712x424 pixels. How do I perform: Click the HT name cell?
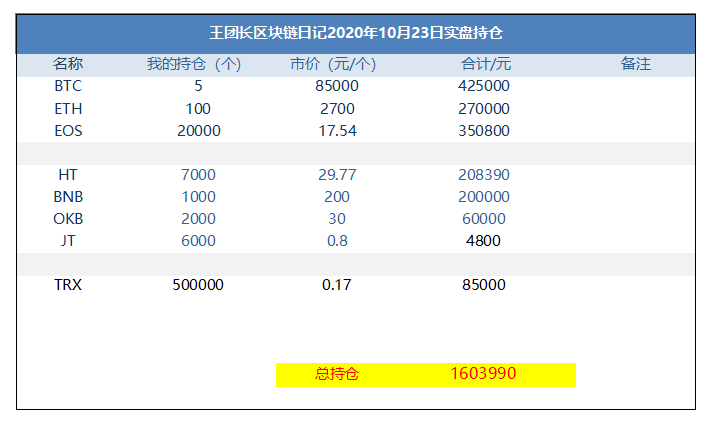pyautogui.click(x=68, y=175)
